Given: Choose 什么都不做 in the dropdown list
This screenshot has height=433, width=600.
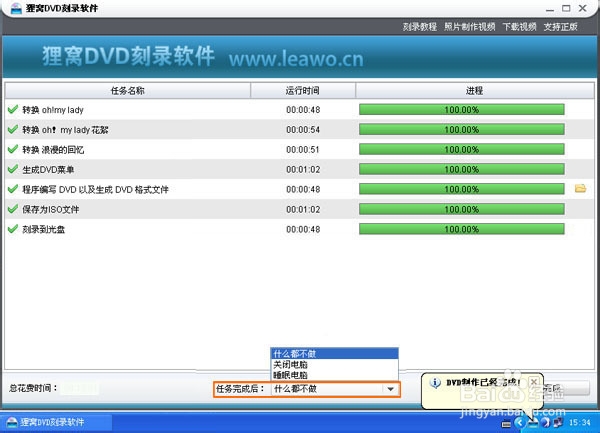Looking at the screenshot, I should (x=334, y=353).
